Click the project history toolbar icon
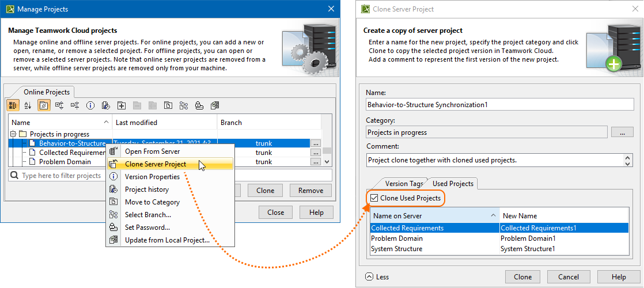Viewport: 644px width, 288px height. pos(105,105)
